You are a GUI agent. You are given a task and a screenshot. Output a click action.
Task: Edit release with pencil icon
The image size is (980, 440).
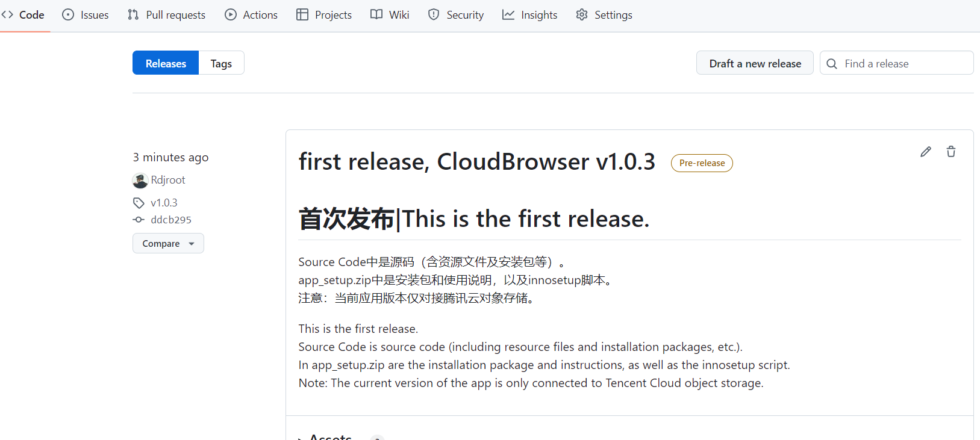pyautogui.click(x=926, y=152)
